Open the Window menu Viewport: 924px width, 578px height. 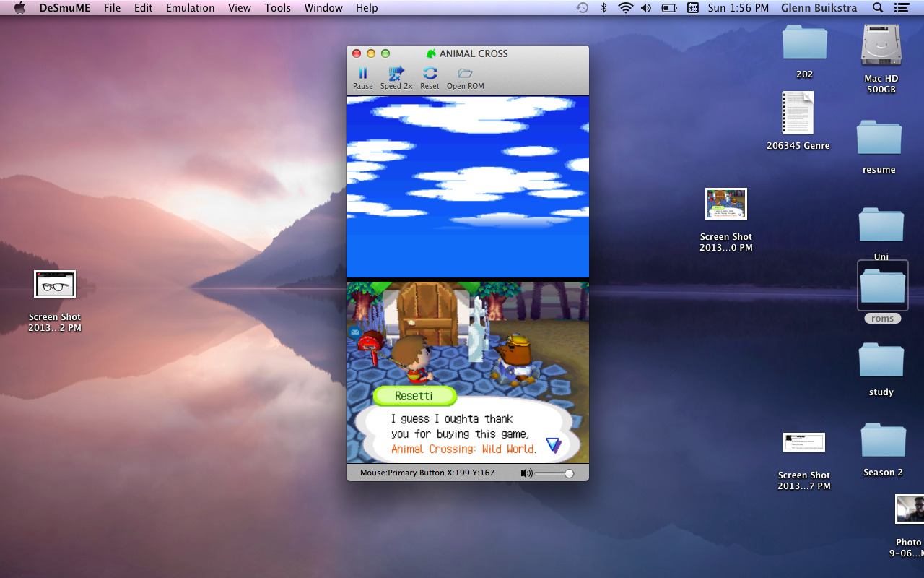tap(323, 8)
